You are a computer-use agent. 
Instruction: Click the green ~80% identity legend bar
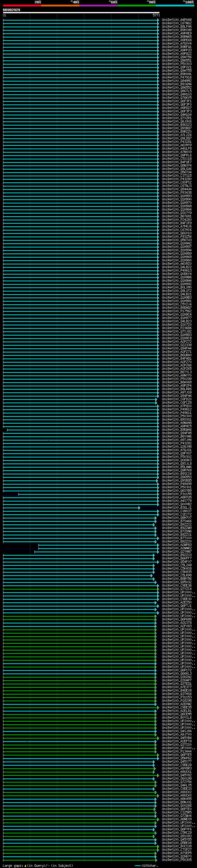tap(137, 6)
